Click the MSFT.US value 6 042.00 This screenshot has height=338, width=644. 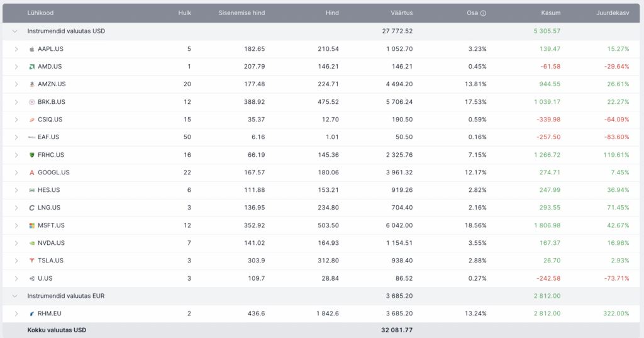[399, 226]
